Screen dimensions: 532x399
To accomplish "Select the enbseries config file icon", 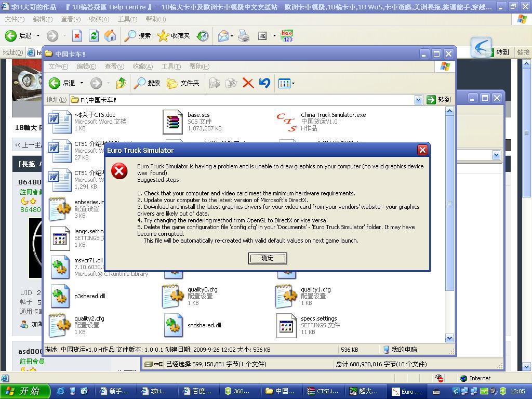I will click(60, 209).
